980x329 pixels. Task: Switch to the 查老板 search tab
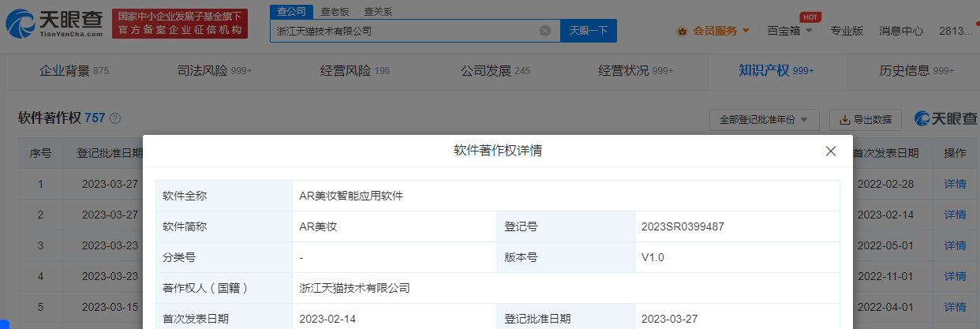pyautogui.click(x=335, y=12)
